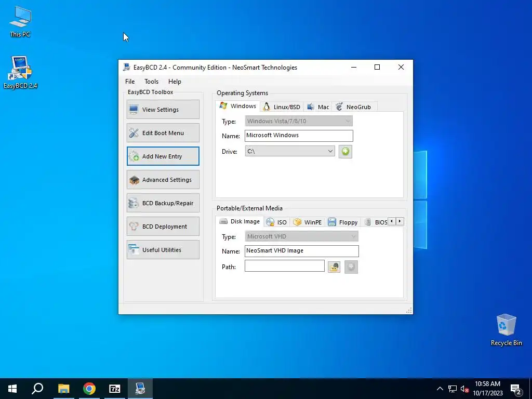The width and height of the screenshot is (532, 399).
Task: Show hidden system tray icons
Action: [x=440, y=389]
